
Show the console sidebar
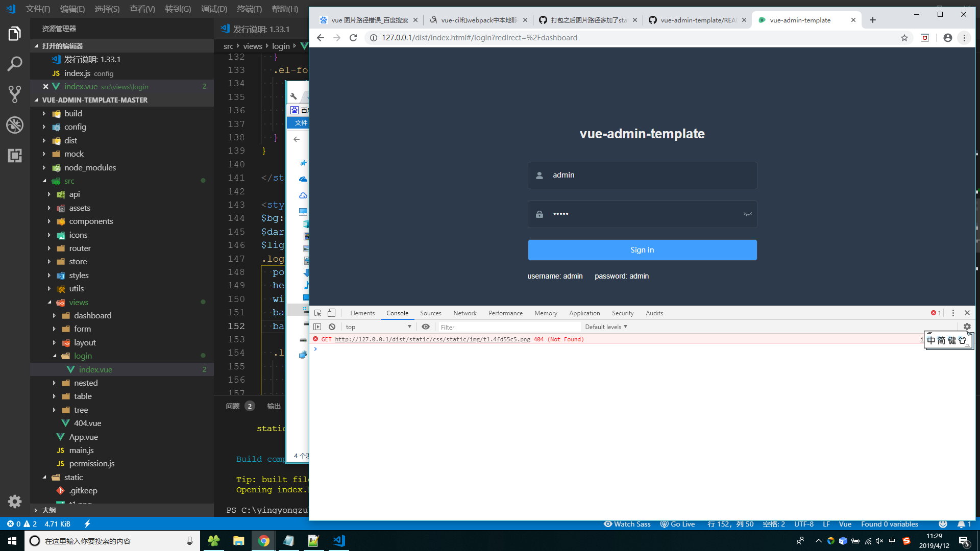(317, 327)
